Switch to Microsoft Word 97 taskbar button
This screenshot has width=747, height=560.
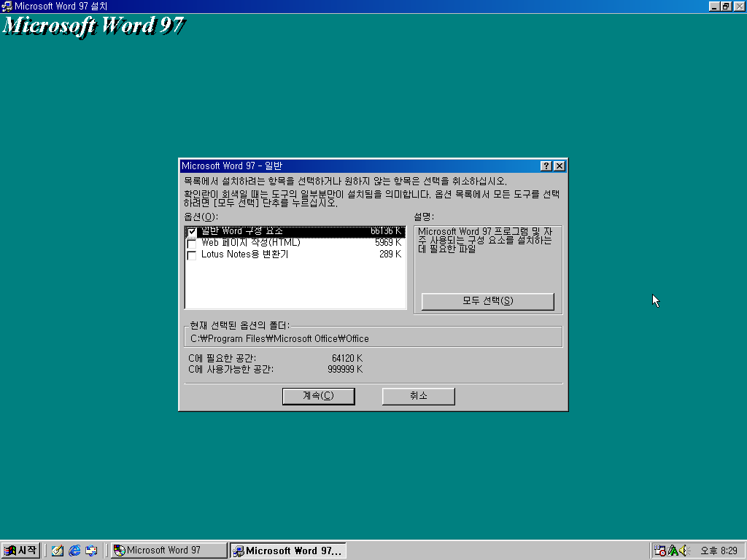(x=169, y=551)
